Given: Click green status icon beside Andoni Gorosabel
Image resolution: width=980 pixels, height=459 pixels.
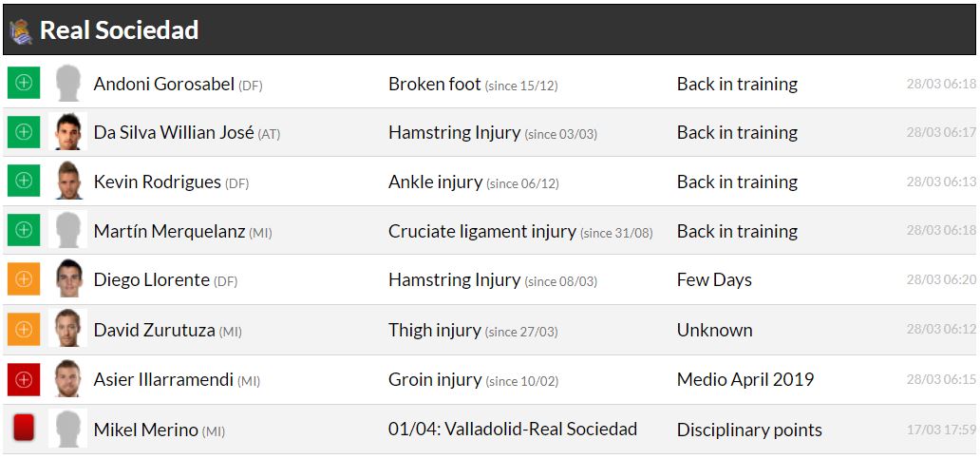Looking at the screenshot, I should pyautogui.click(x=24, y=83).
